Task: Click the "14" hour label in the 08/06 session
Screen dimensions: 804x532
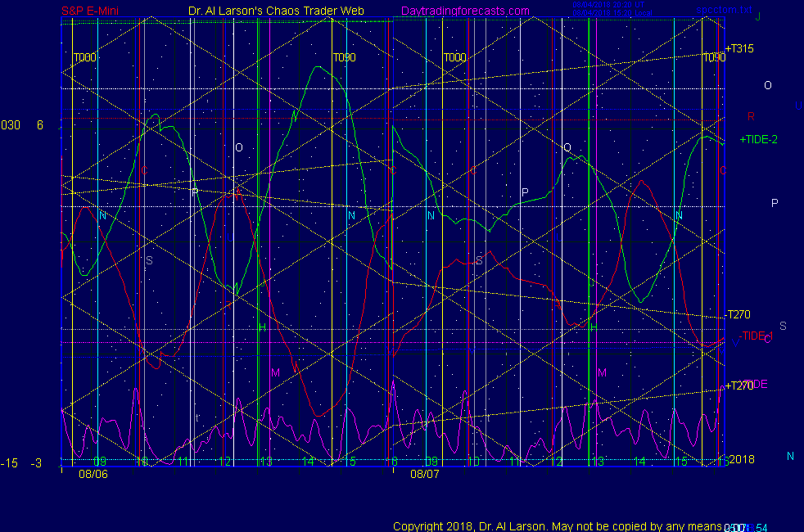Action: (x=308, y=462)
